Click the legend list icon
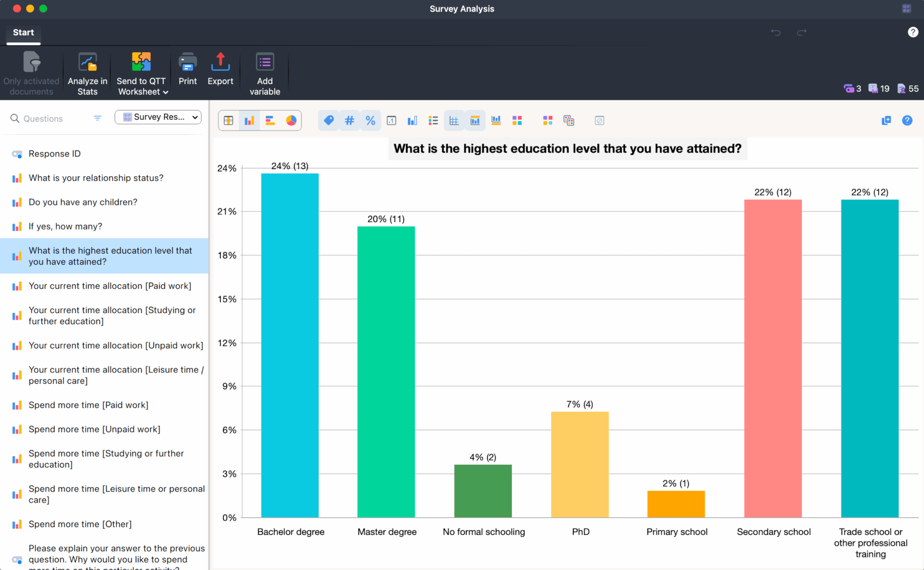This screenshot has height=570, width=924. (433, 120)
